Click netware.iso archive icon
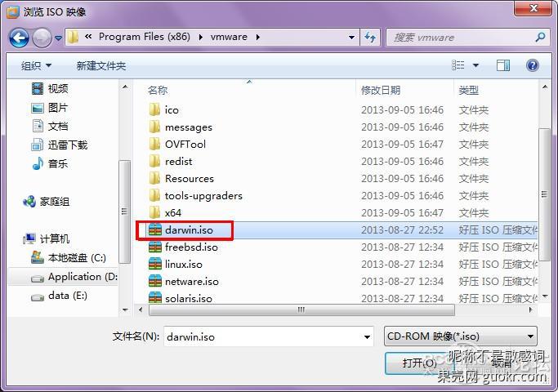The width and height of the screenshot is (558, 392). [154, 281]
